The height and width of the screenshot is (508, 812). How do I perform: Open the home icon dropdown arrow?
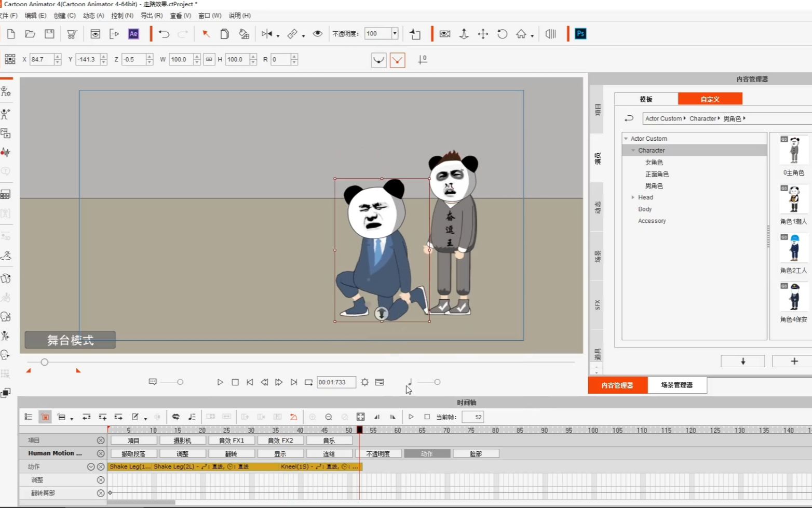[x=532, y=36]
